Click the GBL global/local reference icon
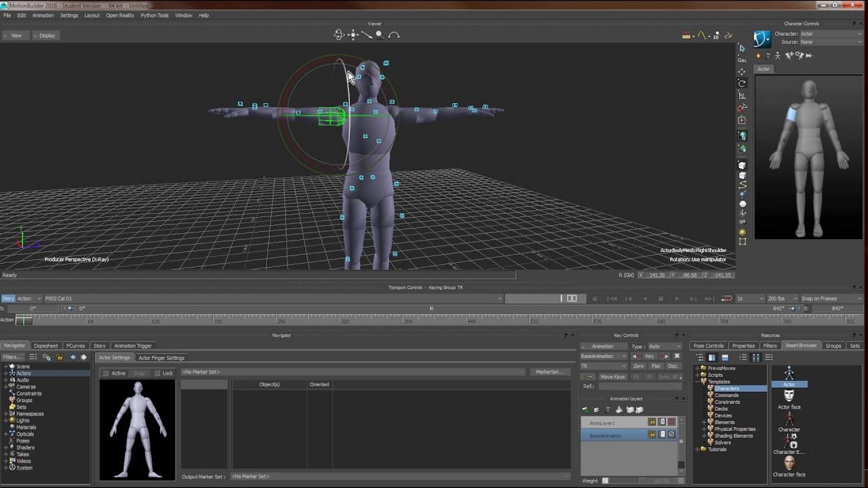868x488 pixels. 741,61
